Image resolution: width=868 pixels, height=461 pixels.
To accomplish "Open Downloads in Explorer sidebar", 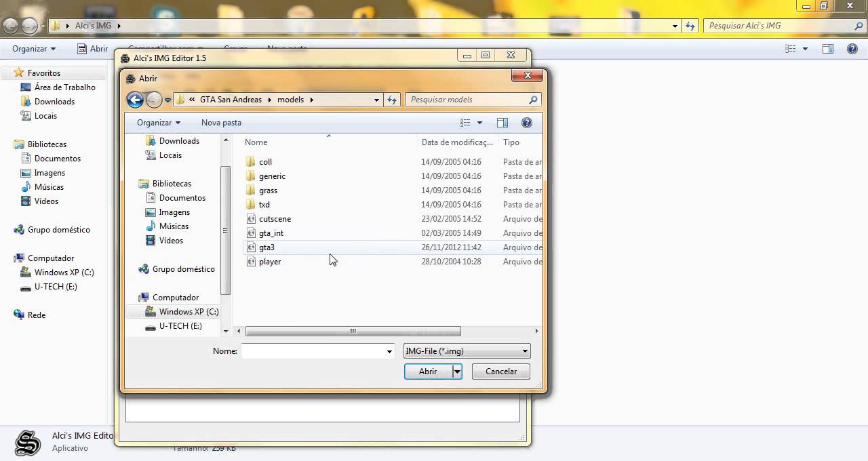I will [54, 102].
